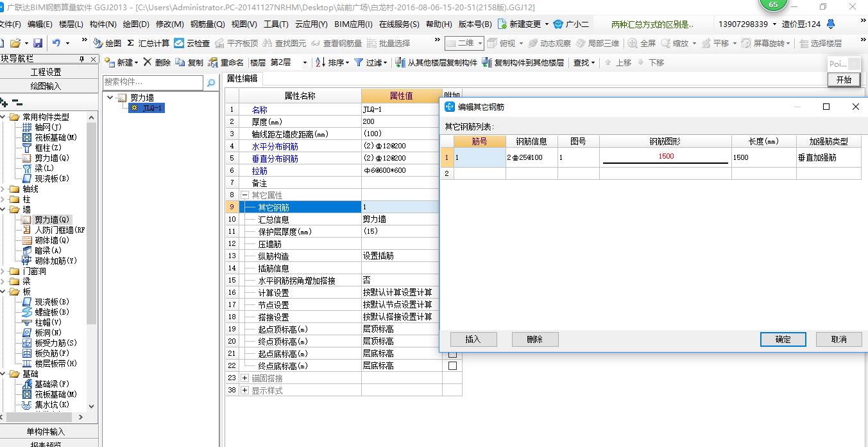Screen dimensions: 868x447
Task: Open the 排序 sort dropdown
Action: [x=334, y=62]
